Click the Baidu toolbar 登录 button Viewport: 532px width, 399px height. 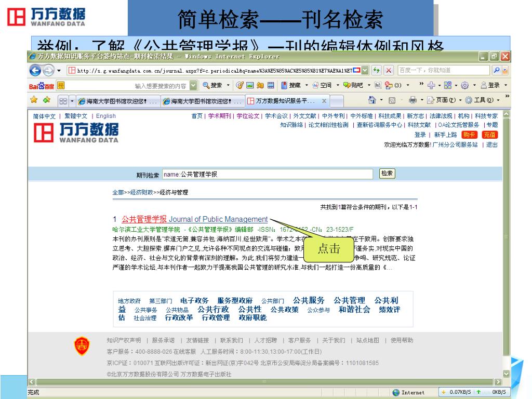pyautogui.click(x=490, y=86)
